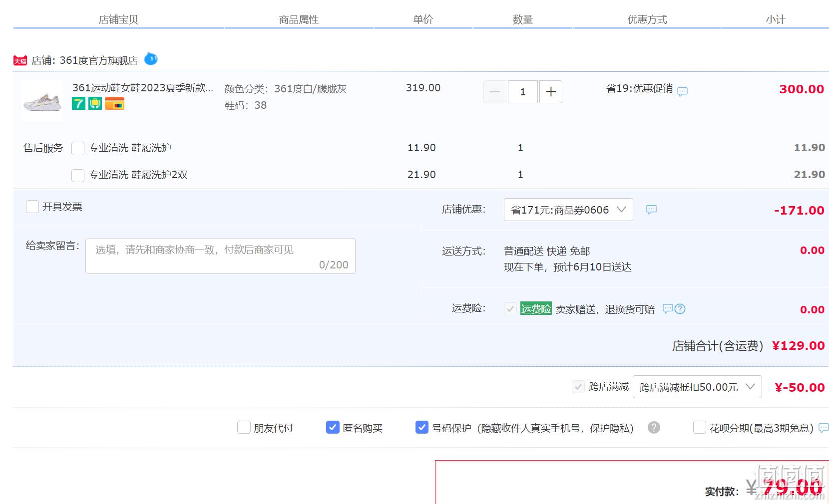Decrease quantity with the minus button
The width and height of the screenshot is (829, 504).
[x=495, y=92]
